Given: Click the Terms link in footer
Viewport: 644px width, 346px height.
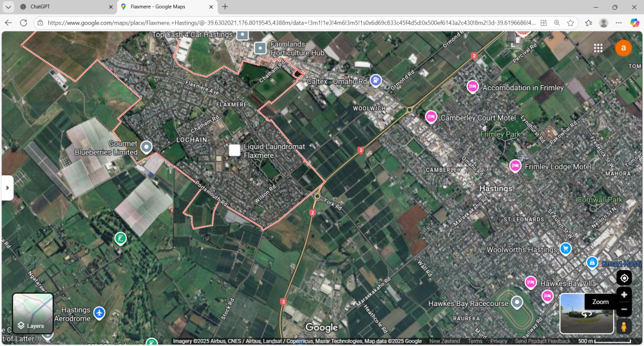Looking at the screenshot, I should [475, 341].
